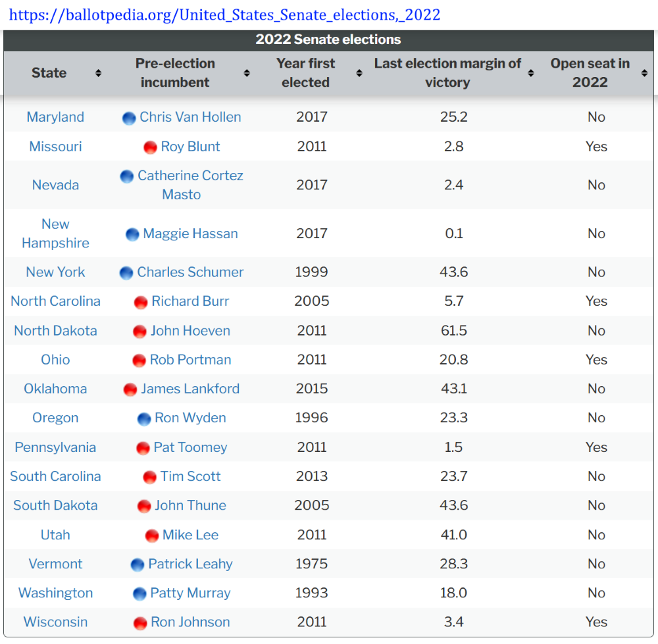Open the Utah state link
This screenshot has width=658, height=644.
pyautogui.click(x=55, y=535)
